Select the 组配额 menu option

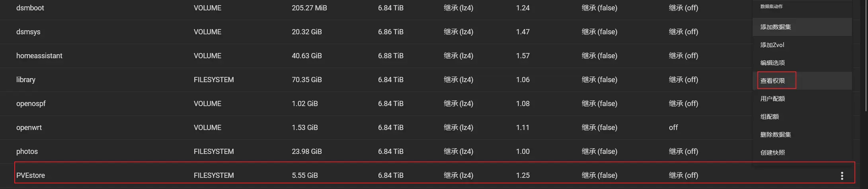[769, 117]
